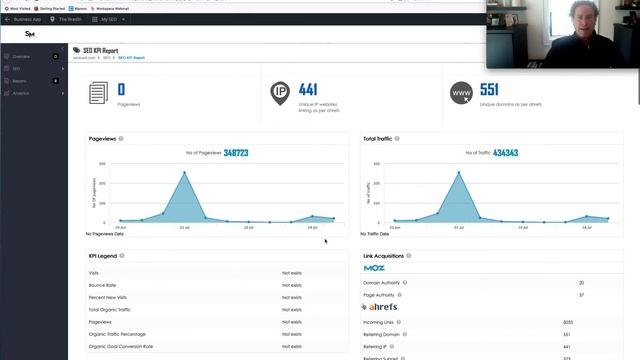Click the info icon next to Pageviews chart title
The image size is (640, 360).
click(121, 139)
